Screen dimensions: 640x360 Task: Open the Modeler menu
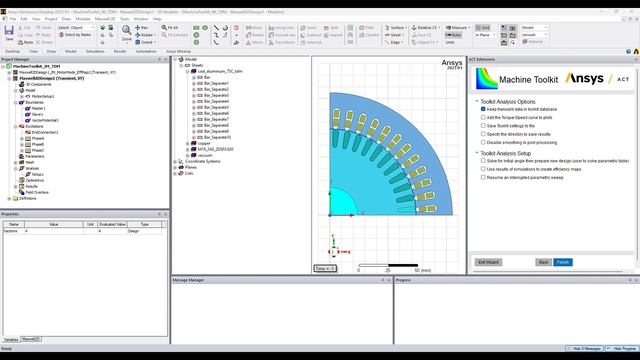(82, 19)
